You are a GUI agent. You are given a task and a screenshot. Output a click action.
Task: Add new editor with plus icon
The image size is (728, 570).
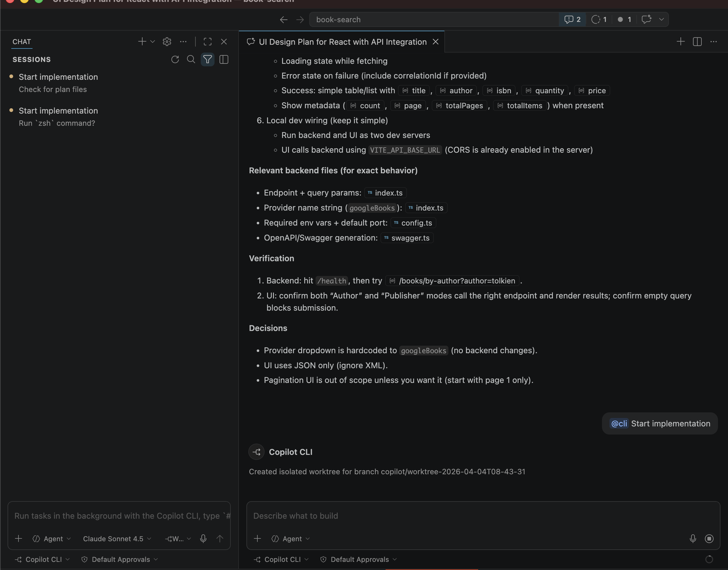(680, 41)
